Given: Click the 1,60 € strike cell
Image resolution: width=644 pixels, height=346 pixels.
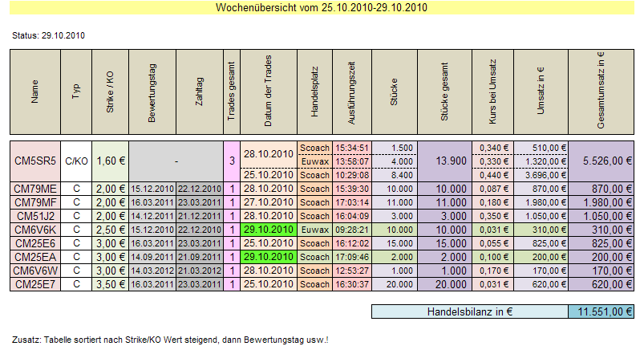Looking at the screenshot, I should tap(110, 161).
